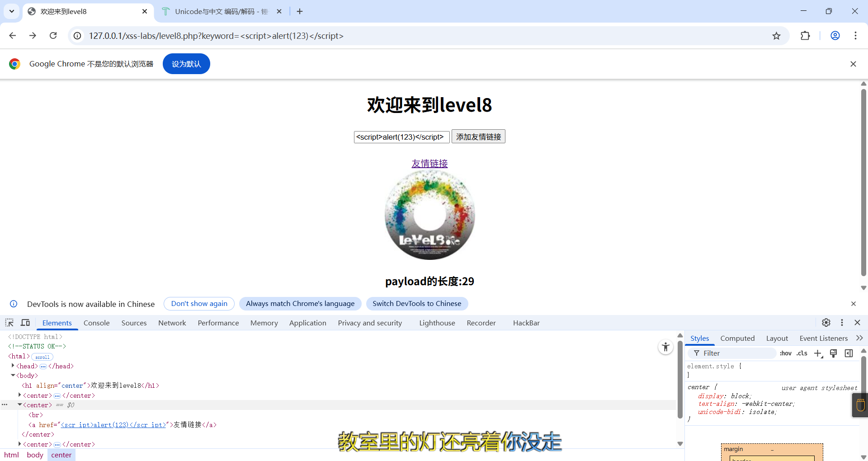Open the Application panel tab
The height and width of the screenshot is (461, 868).
308,323
